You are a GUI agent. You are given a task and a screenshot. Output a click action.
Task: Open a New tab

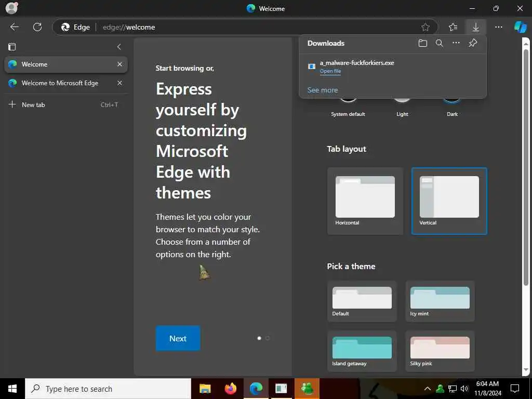[x=66, y=104]
